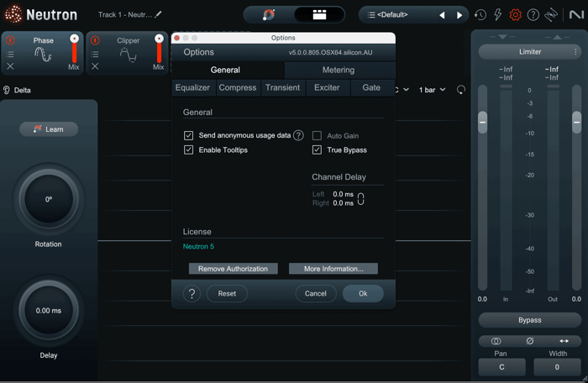Toggle the Delta listen button

click(x=17, y=90)
